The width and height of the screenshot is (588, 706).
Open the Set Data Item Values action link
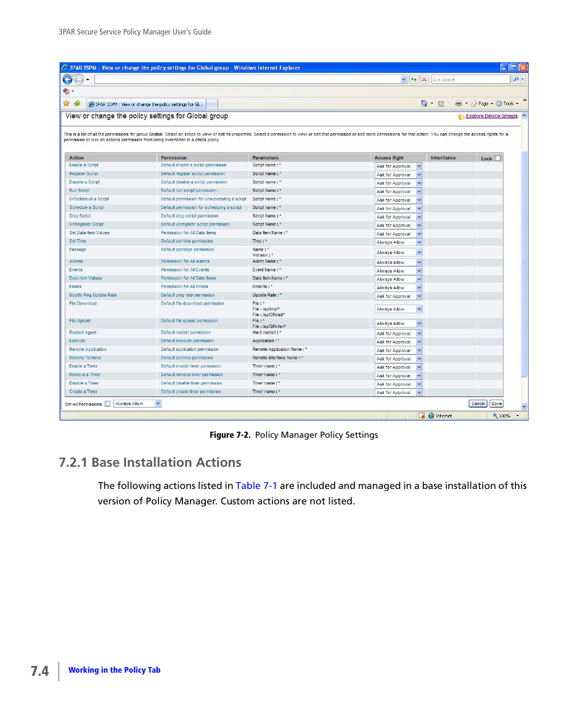[89, 233]
